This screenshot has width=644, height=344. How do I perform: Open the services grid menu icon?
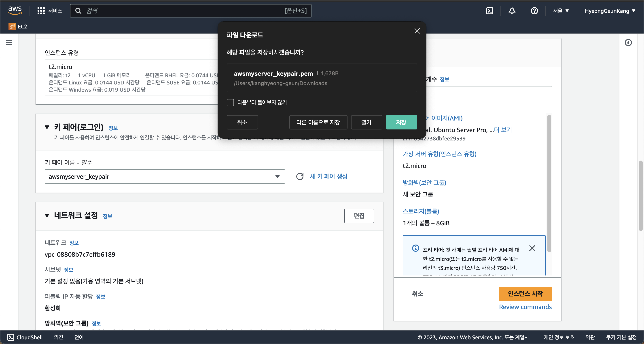41,11
